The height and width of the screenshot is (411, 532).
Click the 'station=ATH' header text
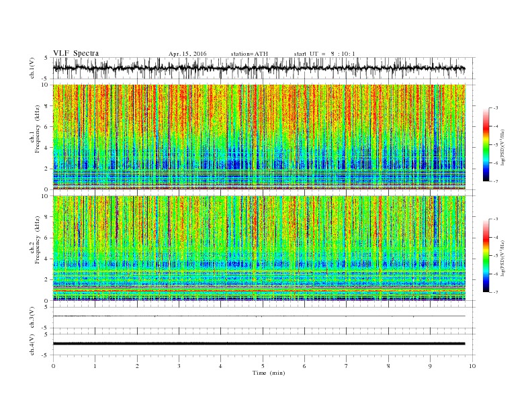[249, 54]
